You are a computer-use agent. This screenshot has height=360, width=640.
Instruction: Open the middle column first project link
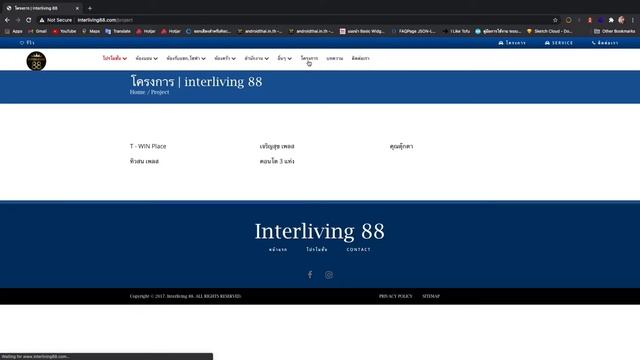pos(277,146)
